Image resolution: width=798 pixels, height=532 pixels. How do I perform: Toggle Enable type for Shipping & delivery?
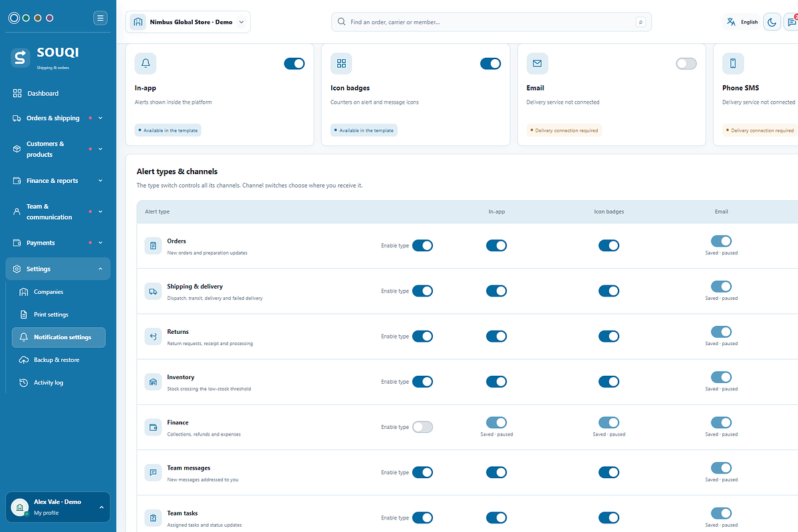point(422,291)
